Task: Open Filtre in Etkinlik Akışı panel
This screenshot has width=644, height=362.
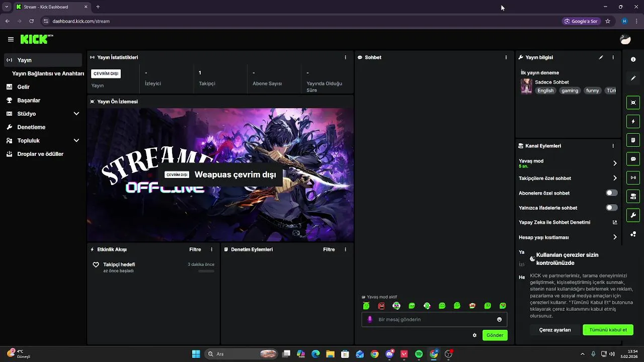Action: click(x=195, y=249)
